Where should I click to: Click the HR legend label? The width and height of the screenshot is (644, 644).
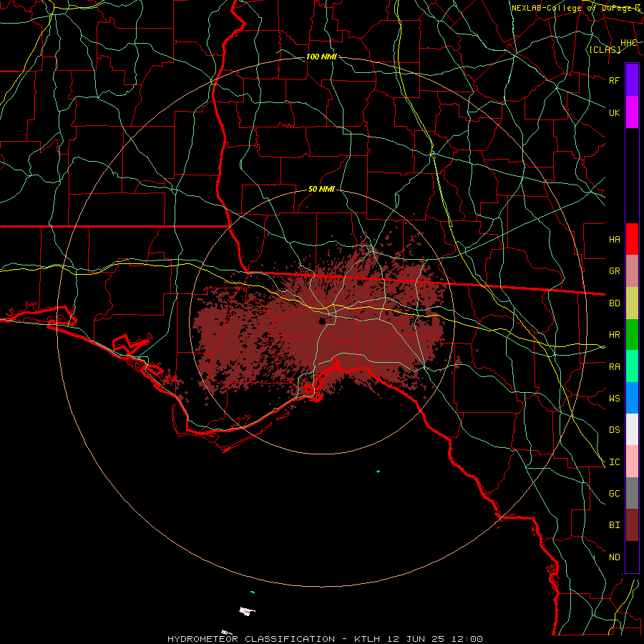[x=614, y=335]
